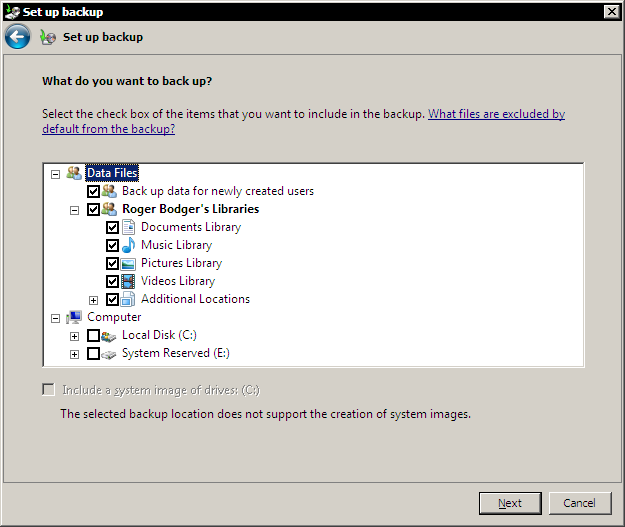Select the Documents Library label
The width and height of the screenshot is (625, 527).
tap(191, 227)
